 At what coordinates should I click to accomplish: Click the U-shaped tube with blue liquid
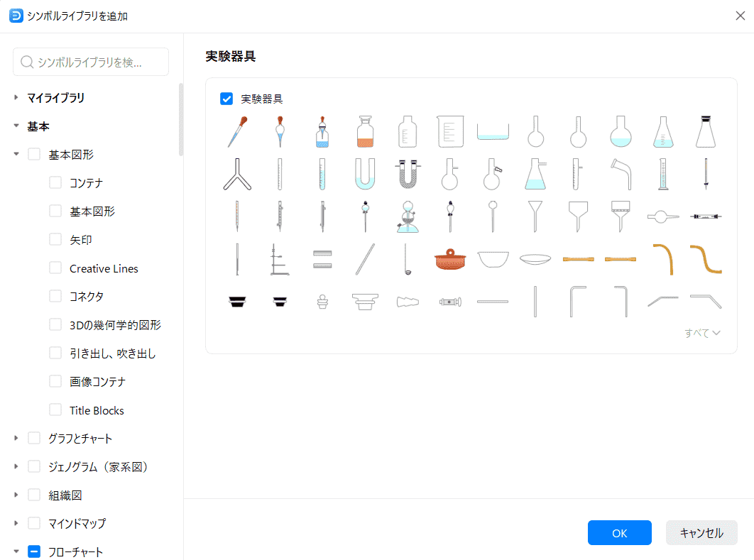(364, 174)
